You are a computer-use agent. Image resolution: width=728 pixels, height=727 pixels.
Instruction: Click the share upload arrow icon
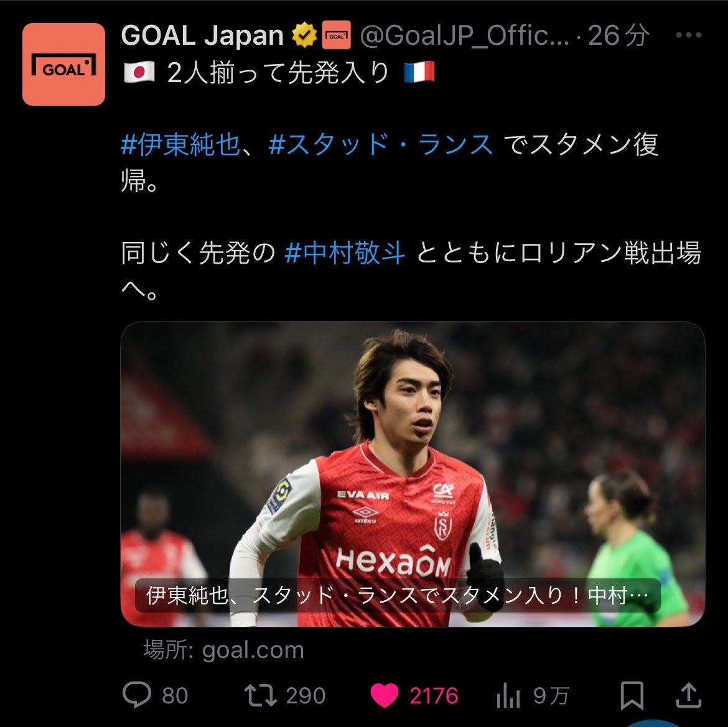(688, 695)
